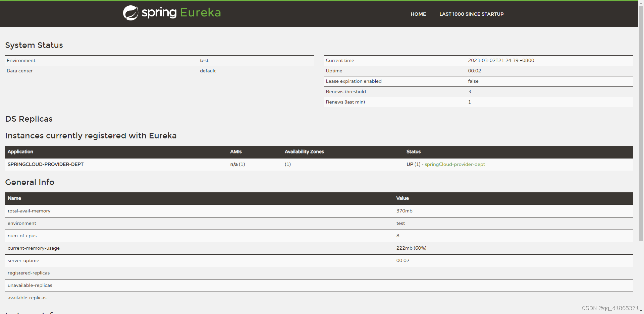Click the 'Data center' label
Viewport: 644px width, 314px height.
tap(19, 71)
